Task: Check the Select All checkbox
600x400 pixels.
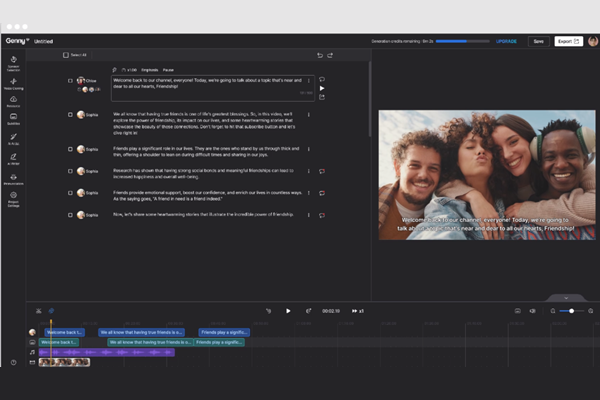Action: click(65, 55)
